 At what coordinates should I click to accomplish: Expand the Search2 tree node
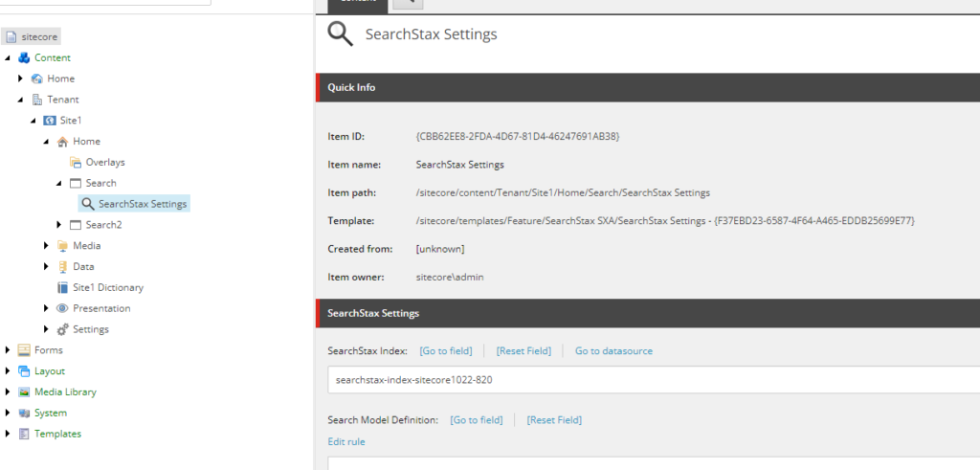click(58, 225)
